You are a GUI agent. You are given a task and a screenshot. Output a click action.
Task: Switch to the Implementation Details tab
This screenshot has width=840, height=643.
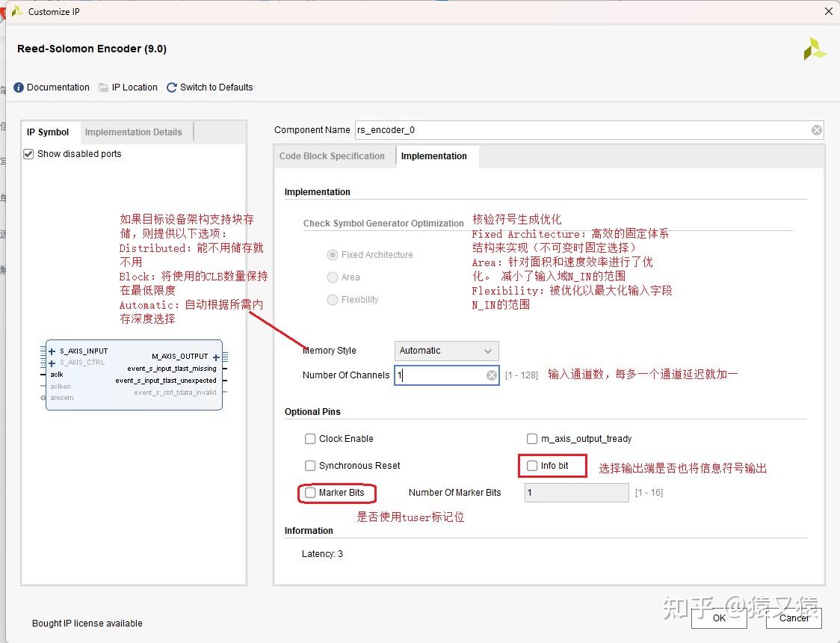click(x=135, y=132)
